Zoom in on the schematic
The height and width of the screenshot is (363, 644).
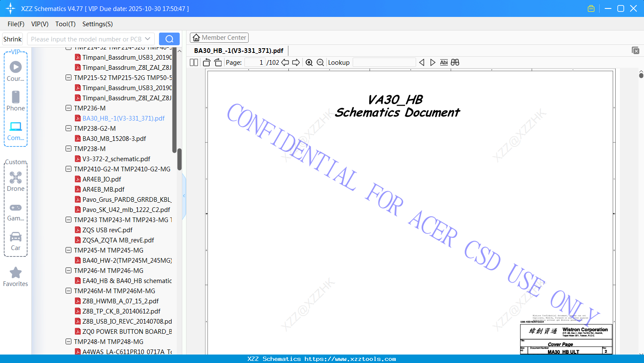pos(309,62)
